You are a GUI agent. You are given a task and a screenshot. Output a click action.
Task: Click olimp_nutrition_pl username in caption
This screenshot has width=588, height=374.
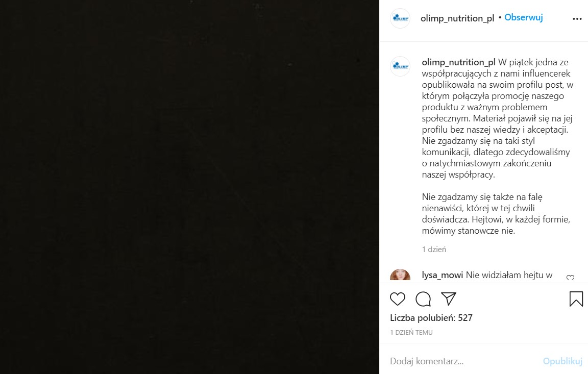click(459, 62)
